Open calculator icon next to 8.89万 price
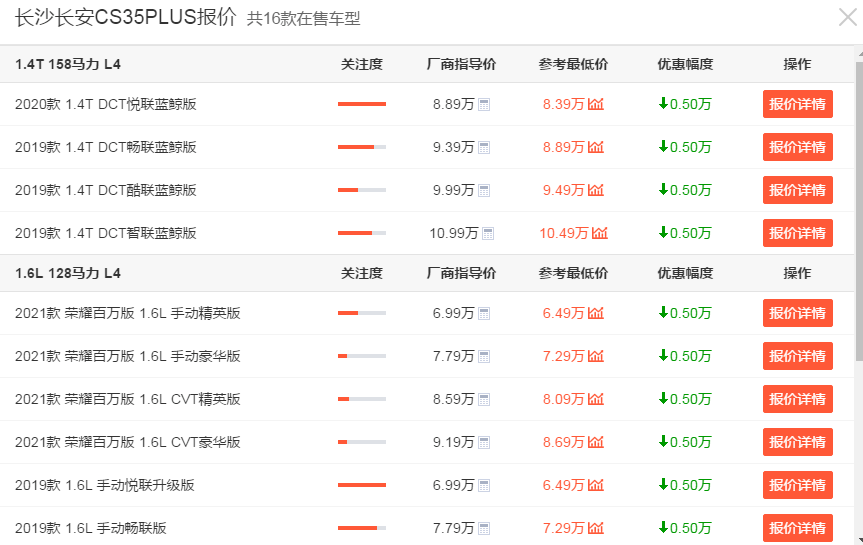Image resolution: width=863 pixels, height=545 pixels. (484, 105)
